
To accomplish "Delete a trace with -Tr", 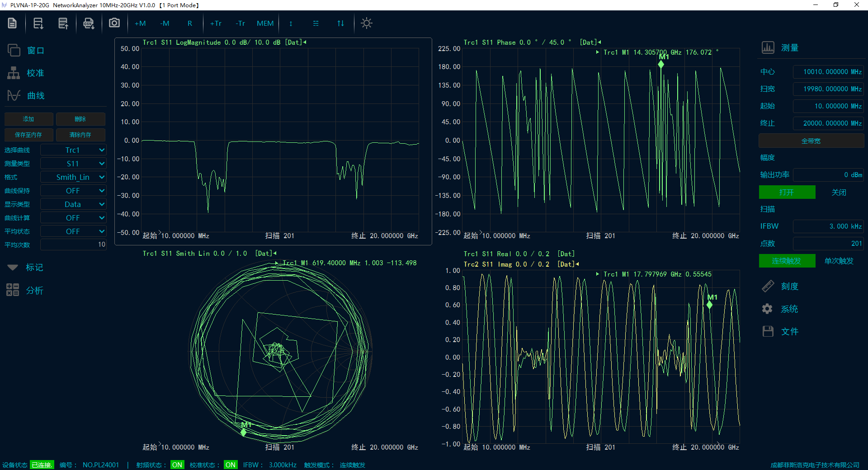I will [240, 23].
